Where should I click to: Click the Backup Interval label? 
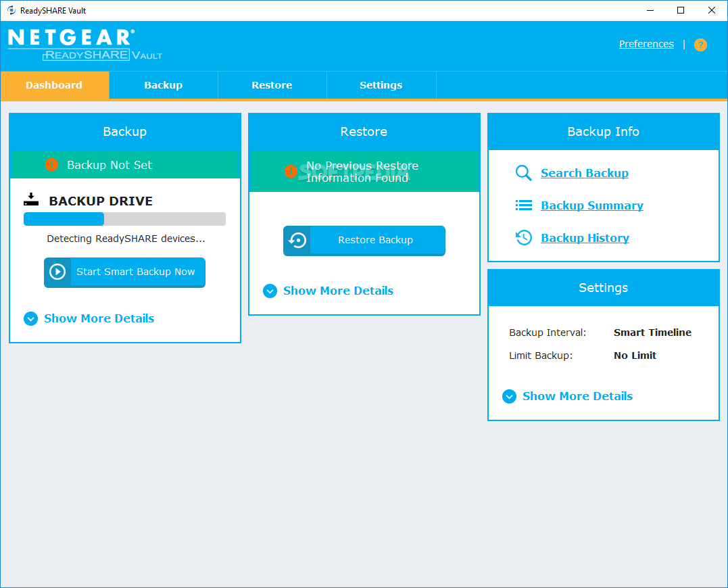[x=548, y=333]
